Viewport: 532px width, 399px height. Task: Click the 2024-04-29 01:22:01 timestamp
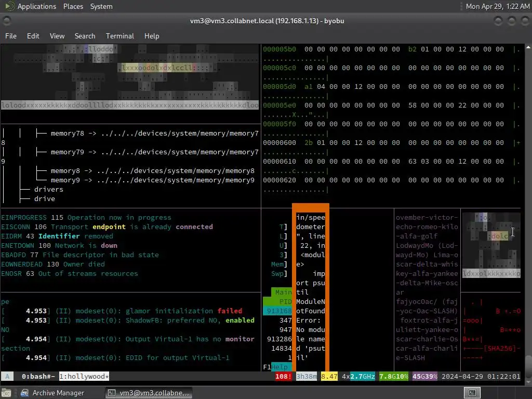(481, 376)
